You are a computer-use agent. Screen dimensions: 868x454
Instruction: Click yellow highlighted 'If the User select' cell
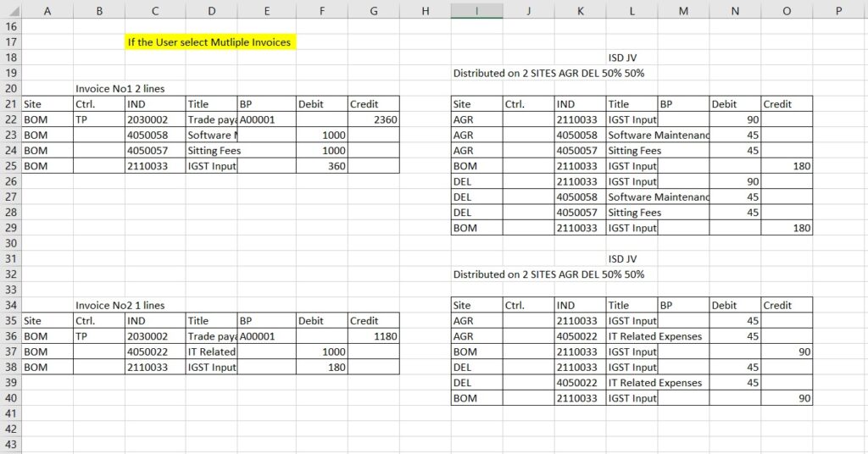[209, 42]
